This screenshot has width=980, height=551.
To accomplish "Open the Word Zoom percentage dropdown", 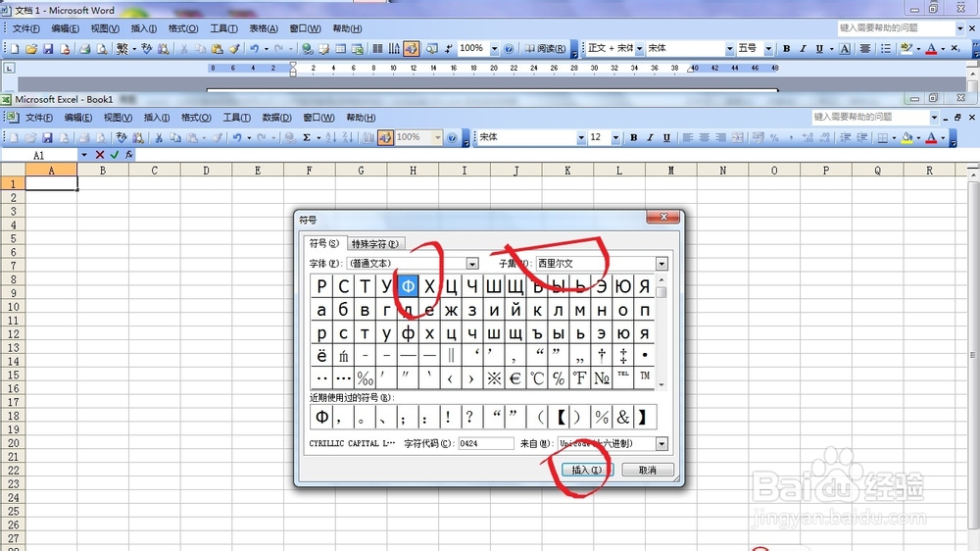I will tap(494, 49).
